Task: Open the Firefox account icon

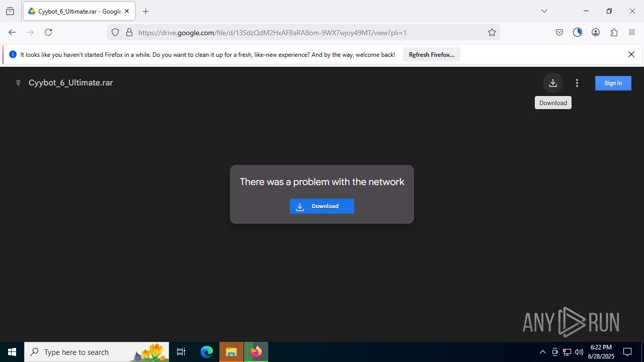Action: [596, 32]
